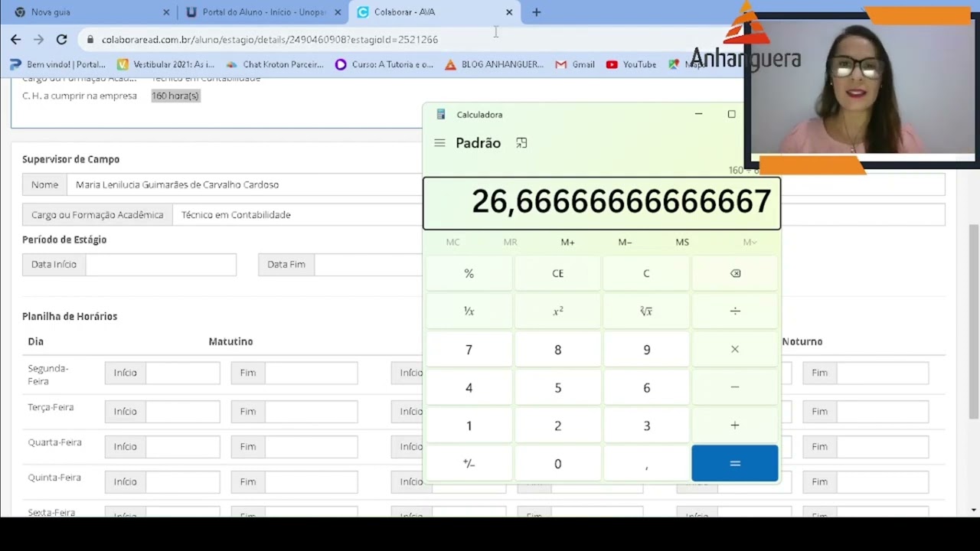Close the Nova guia tab
Image resolution: width=980 pixels, height=551 pixels.
(x=166, y=12)
